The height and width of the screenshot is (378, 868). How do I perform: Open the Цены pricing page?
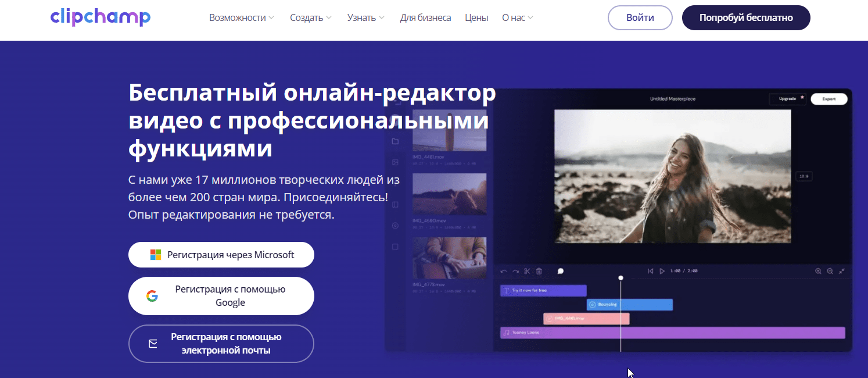coord(476,18)
